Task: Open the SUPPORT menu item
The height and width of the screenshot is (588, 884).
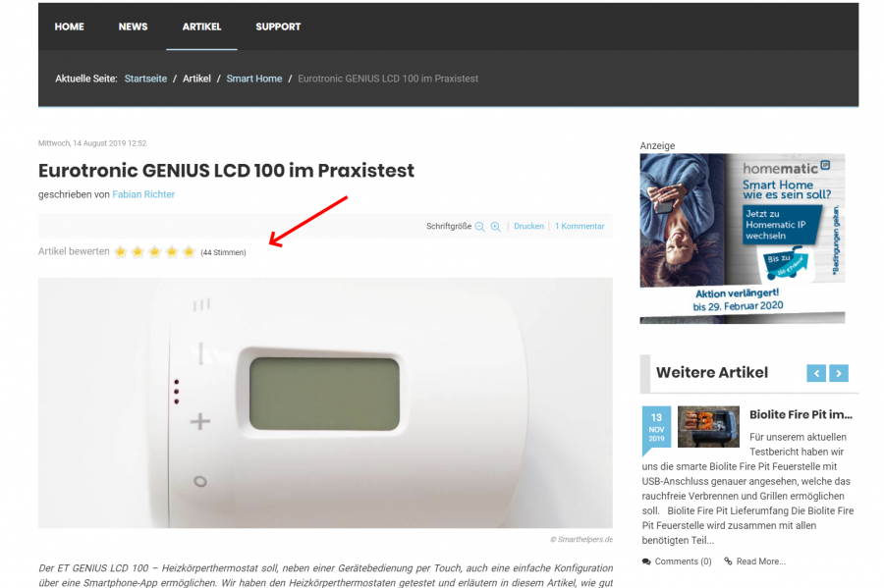Action: [x=278, y=27]
